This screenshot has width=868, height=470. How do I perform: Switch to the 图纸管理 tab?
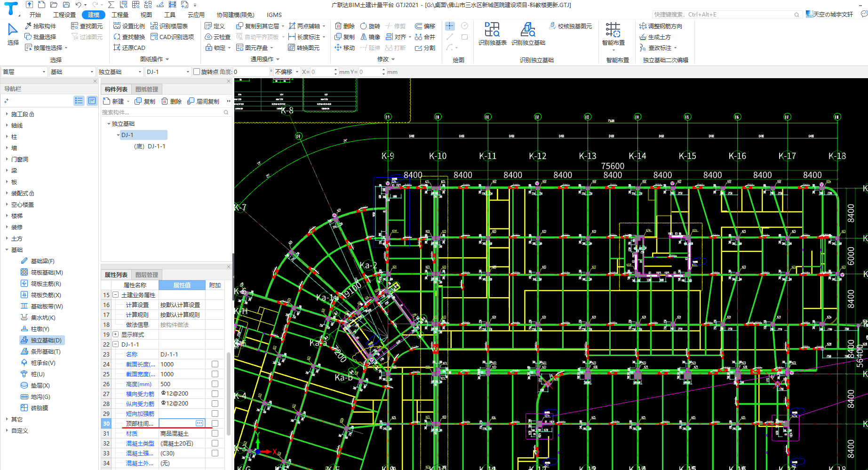tap(147, 89)
